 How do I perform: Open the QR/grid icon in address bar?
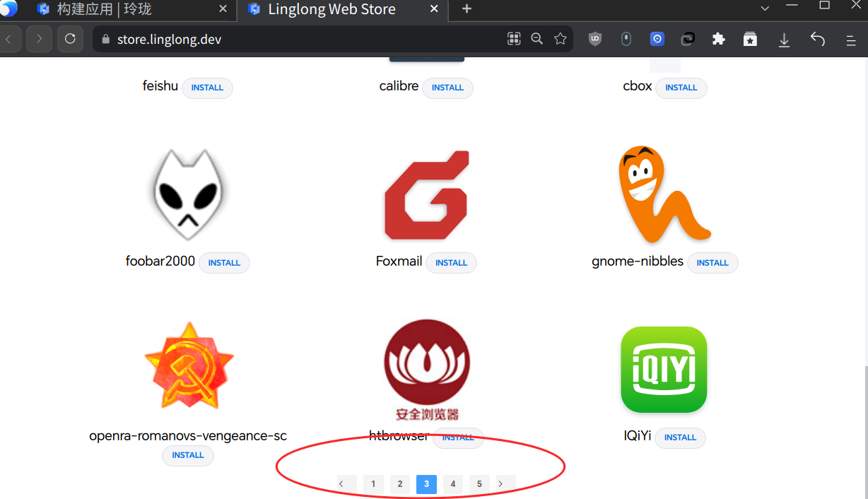tap(514, 39)
